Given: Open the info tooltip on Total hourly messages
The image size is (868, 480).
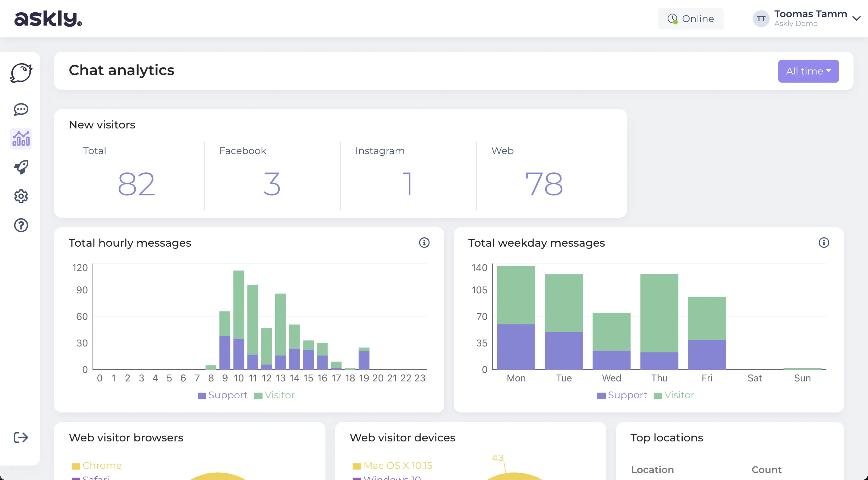Looking at the screenshot, I should [425, 243].
